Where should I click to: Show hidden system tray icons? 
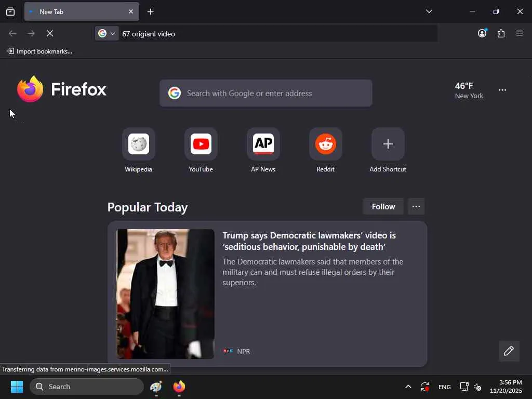408,387
